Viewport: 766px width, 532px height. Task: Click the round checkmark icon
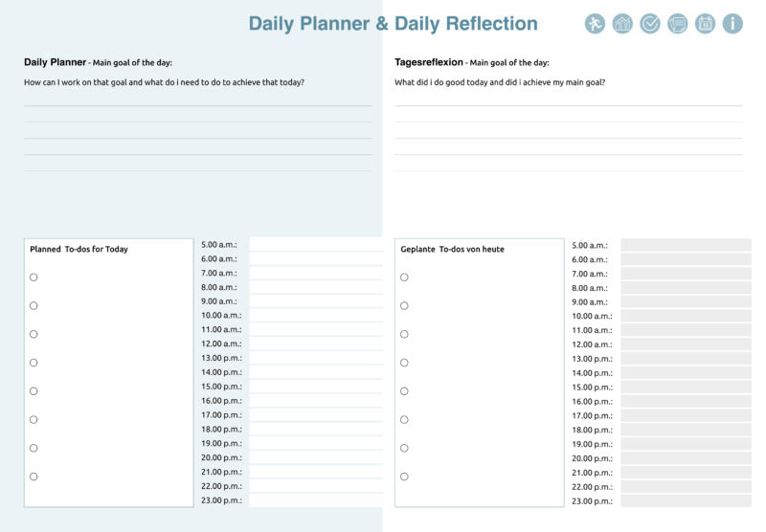[650, 24]
